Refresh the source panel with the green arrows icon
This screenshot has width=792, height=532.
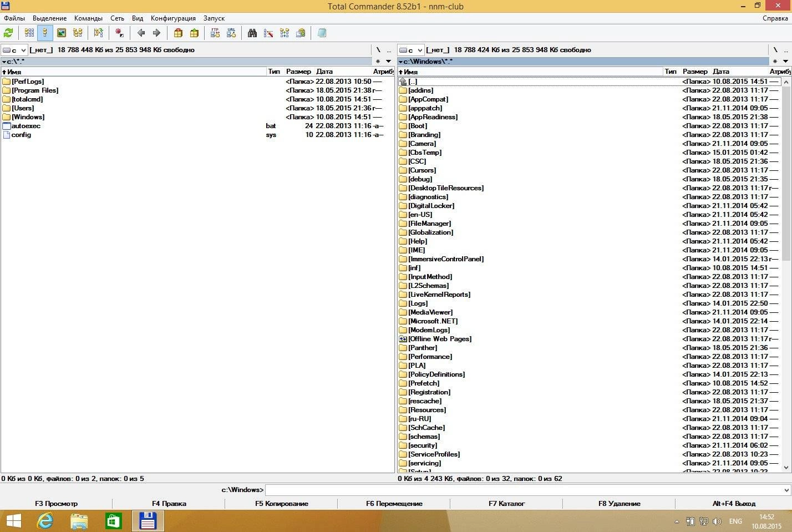8,33
